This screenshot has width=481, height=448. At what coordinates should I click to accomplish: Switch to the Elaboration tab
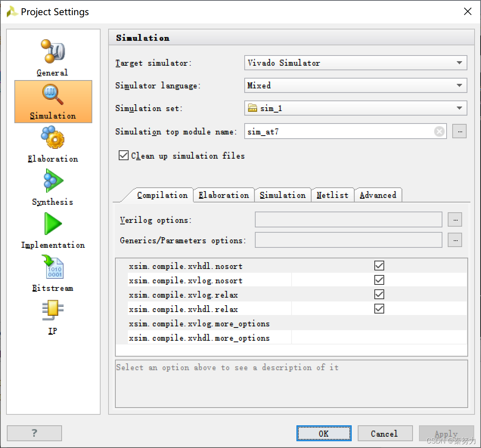click(224, 195)
